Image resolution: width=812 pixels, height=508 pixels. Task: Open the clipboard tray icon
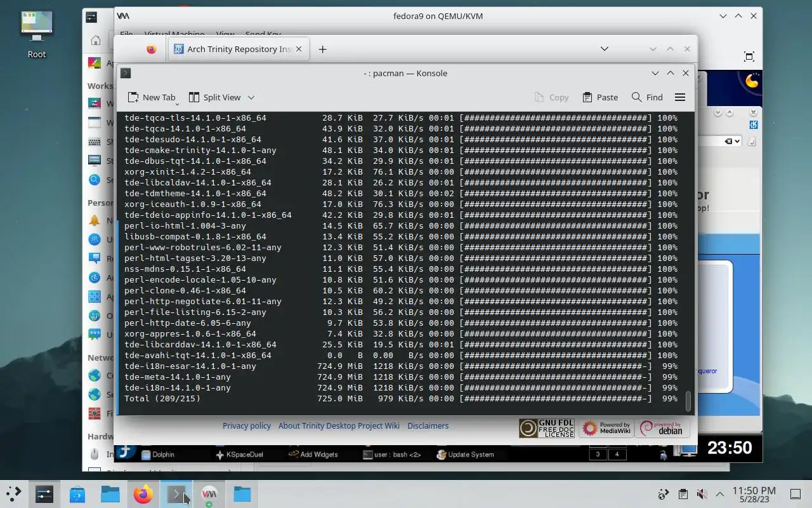click(683, 494)
